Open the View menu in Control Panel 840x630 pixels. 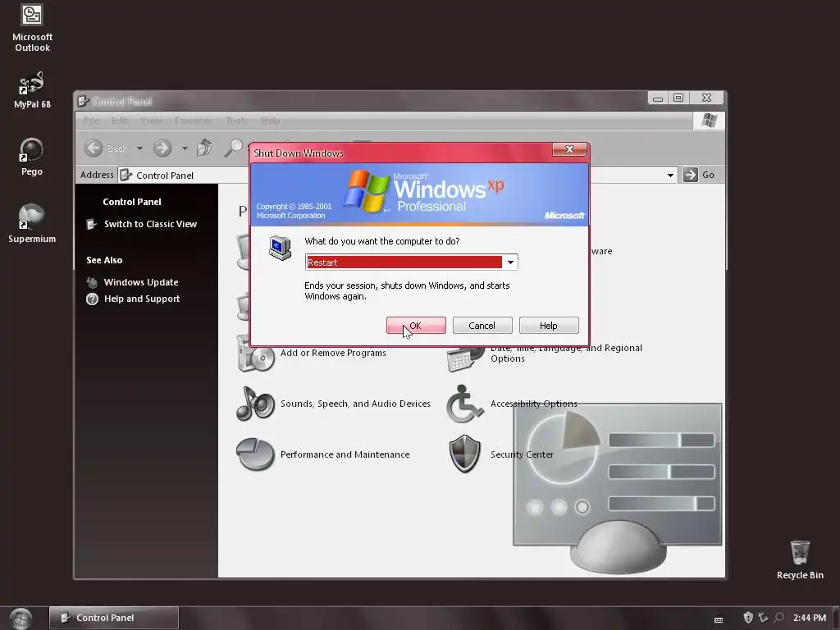pyautogui.click(x=151, y=121)
